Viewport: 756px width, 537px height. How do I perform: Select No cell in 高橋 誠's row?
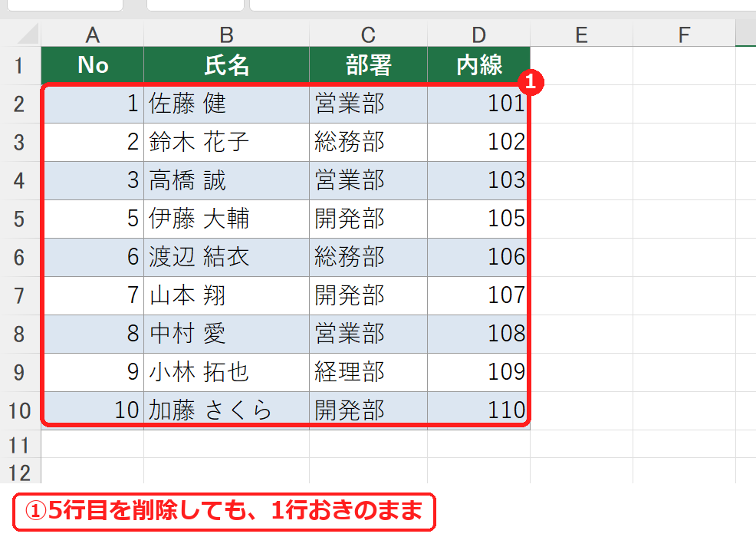click(x=93, y=181)
